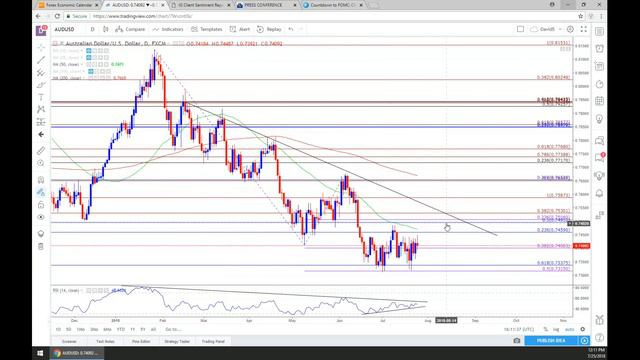Show All time range

click(153, 329)
